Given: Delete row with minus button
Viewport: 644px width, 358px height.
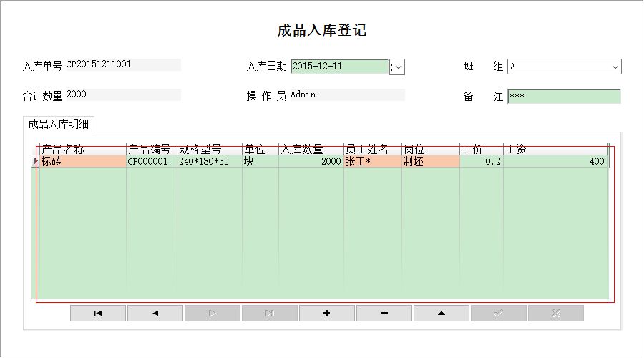Looking at the screenshot, I should point(384,313).
